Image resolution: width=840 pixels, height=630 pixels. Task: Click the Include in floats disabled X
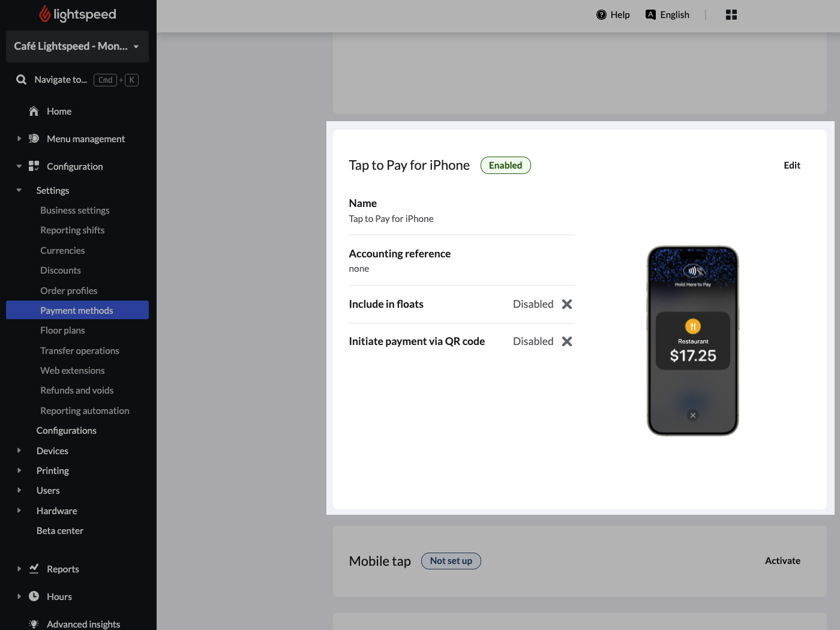tap(567, 304)
